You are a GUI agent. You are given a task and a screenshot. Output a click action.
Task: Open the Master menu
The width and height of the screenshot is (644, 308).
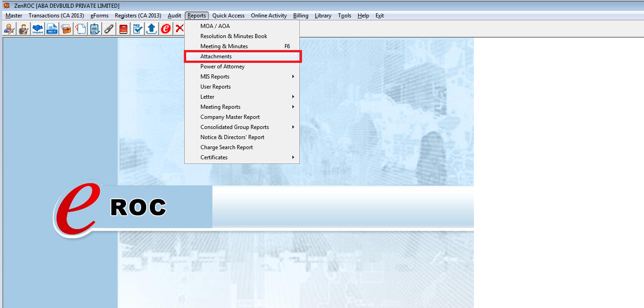[x=14, y=16]
